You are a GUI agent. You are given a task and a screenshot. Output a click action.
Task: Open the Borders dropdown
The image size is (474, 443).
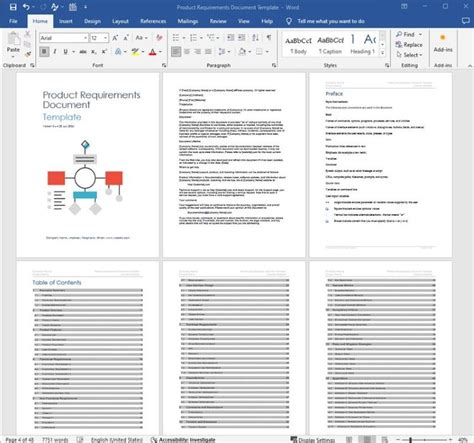[x=267, y=52]
